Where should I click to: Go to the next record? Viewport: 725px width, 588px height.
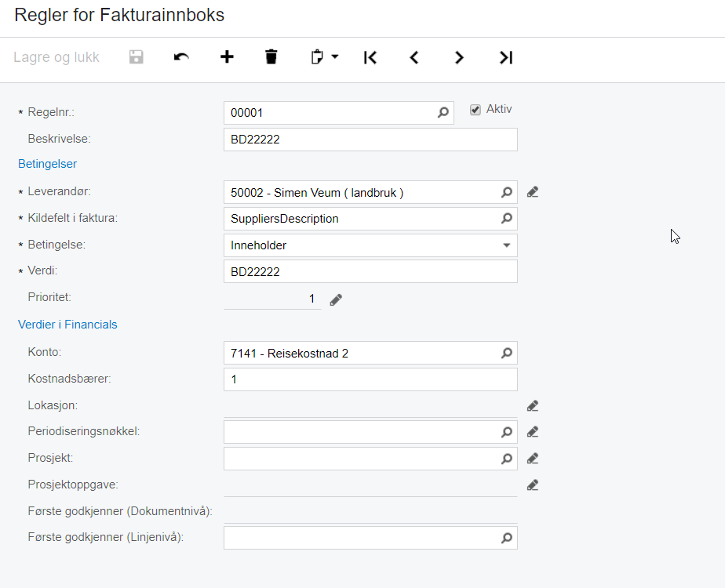pyautogui.click(x=459, y=57)
